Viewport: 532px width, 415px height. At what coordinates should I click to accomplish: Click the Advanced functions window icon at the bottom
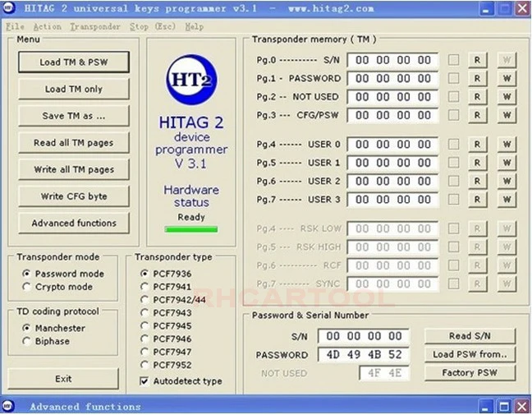(x=8, y=406)
